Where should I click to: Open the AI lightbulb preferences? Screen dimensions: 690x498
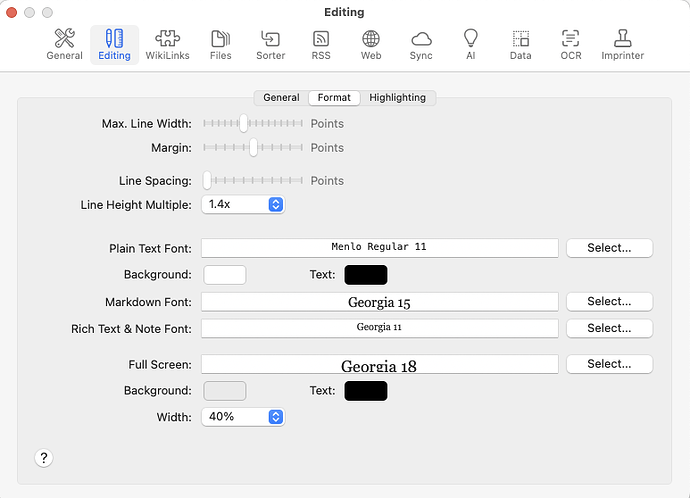point(471,44)
